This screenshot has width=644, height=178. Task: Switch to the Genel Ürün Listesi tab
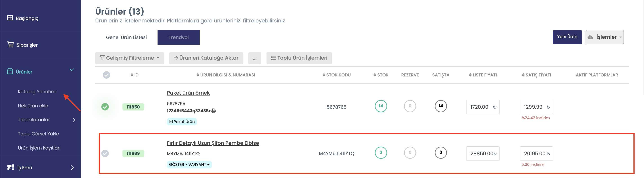(126, 37)
